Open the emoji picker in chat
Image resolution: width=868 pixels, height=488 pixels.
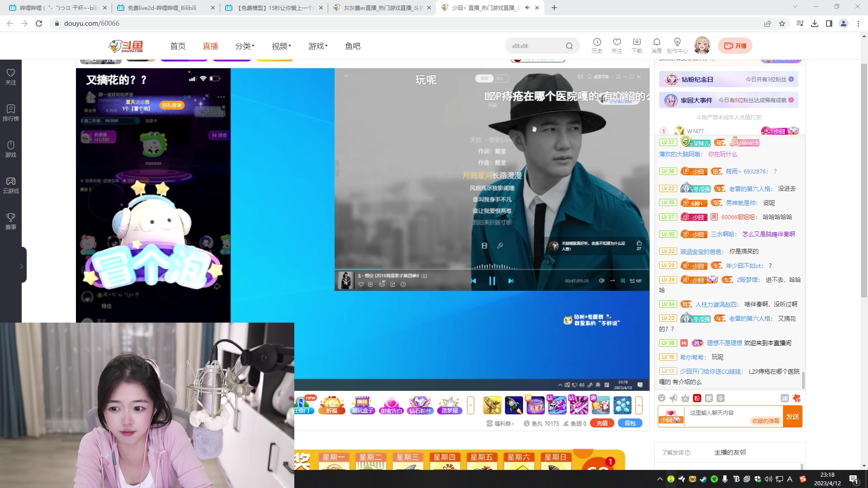click(662, 398)
